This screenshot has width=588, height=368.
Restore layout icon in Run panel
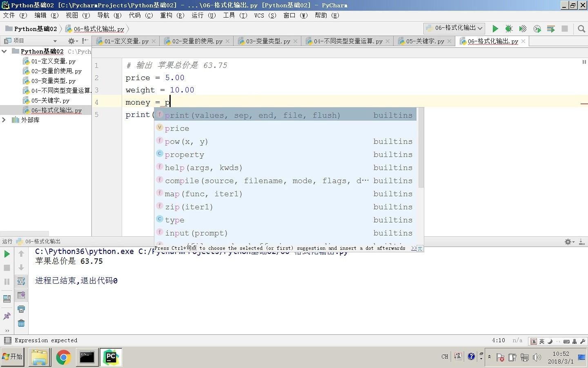[7, 299]
